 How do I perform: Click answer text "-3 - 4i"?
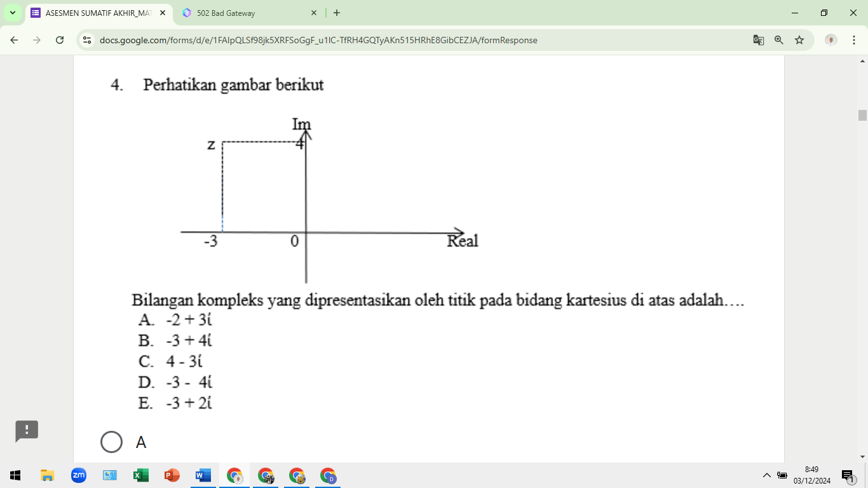click(x=189, y=383)
